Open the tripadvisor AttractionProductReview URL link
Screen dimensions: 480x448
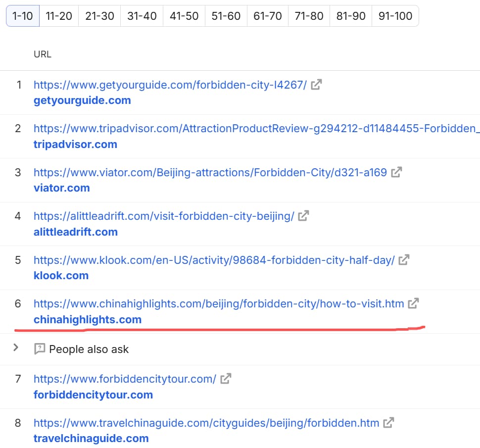(x=256, y=129)
